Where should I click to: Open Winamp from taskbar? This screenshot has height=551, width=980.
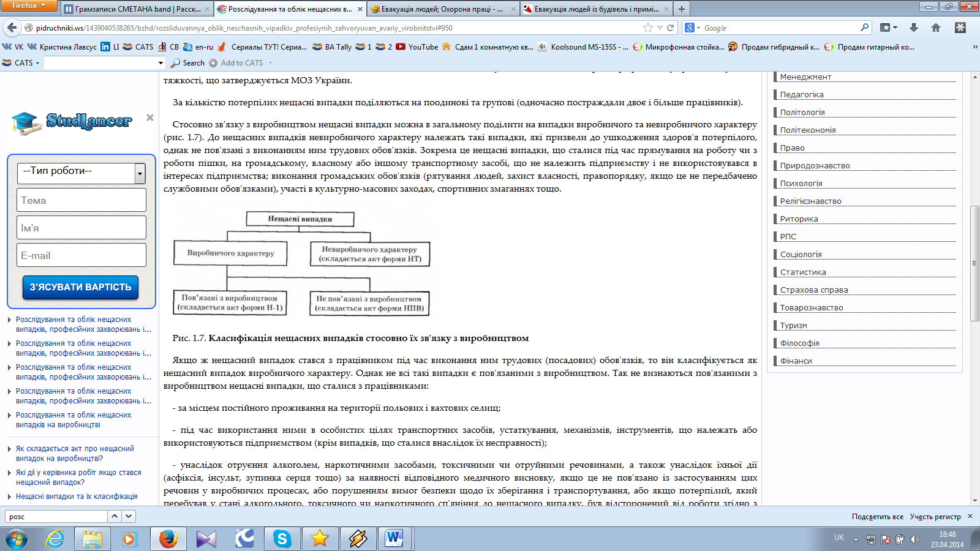[358, 539]
